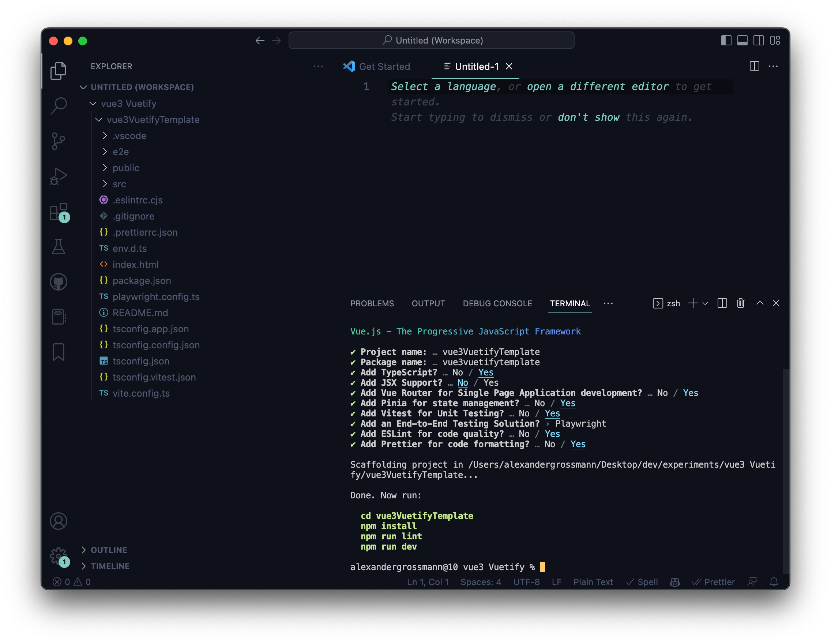Click the Untitled Workspace command center bar

432,40
